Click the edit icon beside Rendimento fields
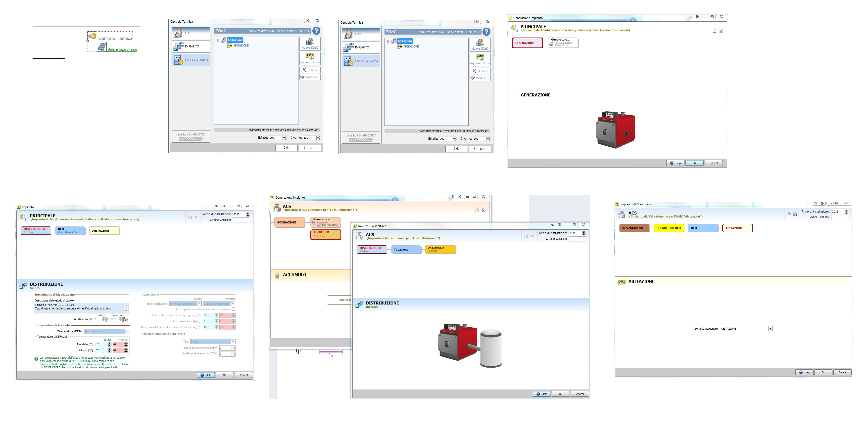The height and width of the screenshot is (430, 868). [126, 319]
